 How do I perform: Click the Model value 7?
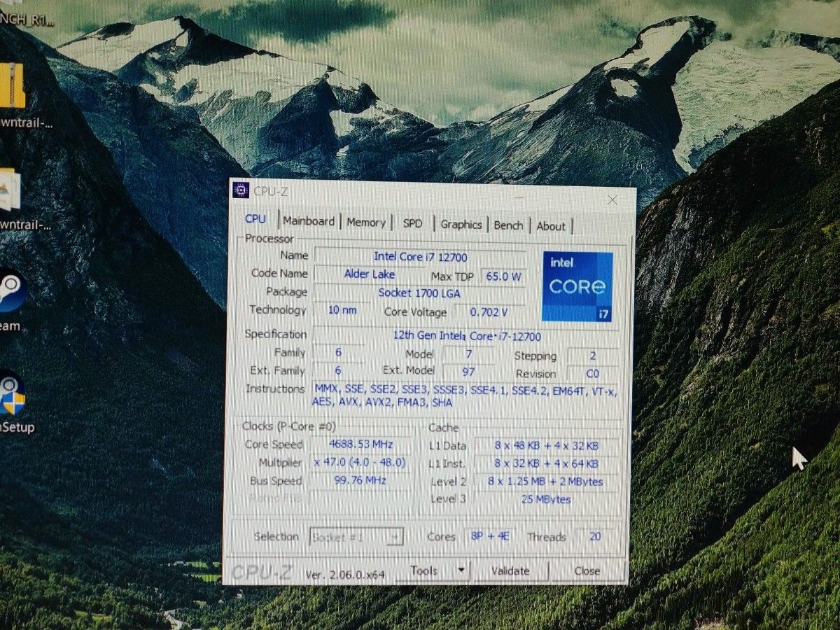click(x=468, y=353)
